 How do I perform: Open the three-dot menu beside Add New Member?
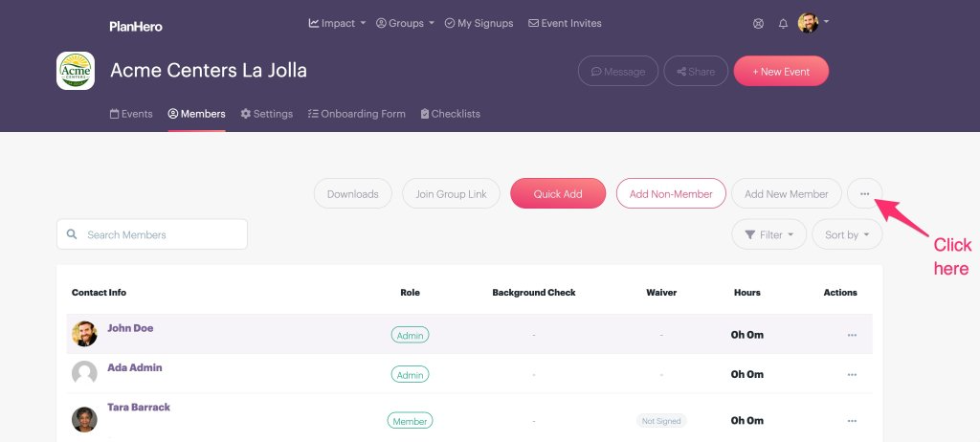tap(864, 194)
